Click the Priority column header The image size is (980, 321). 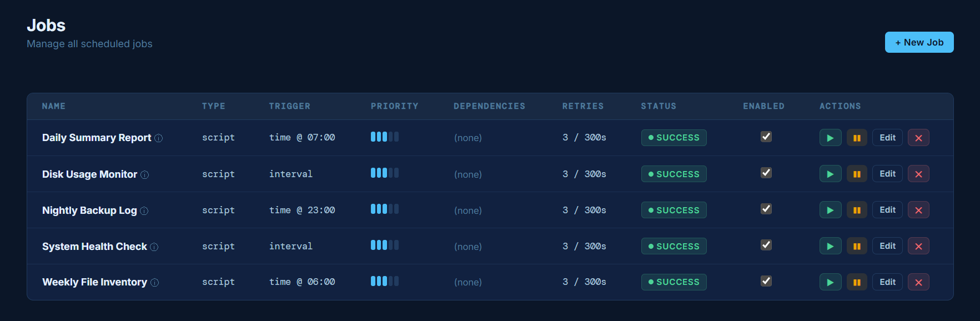pyautogui.click(x=395, y=106)
